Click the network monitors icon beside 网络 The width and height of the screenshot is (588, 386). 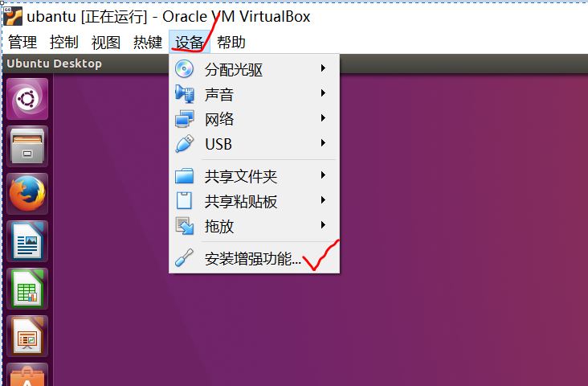coord(185,119)
